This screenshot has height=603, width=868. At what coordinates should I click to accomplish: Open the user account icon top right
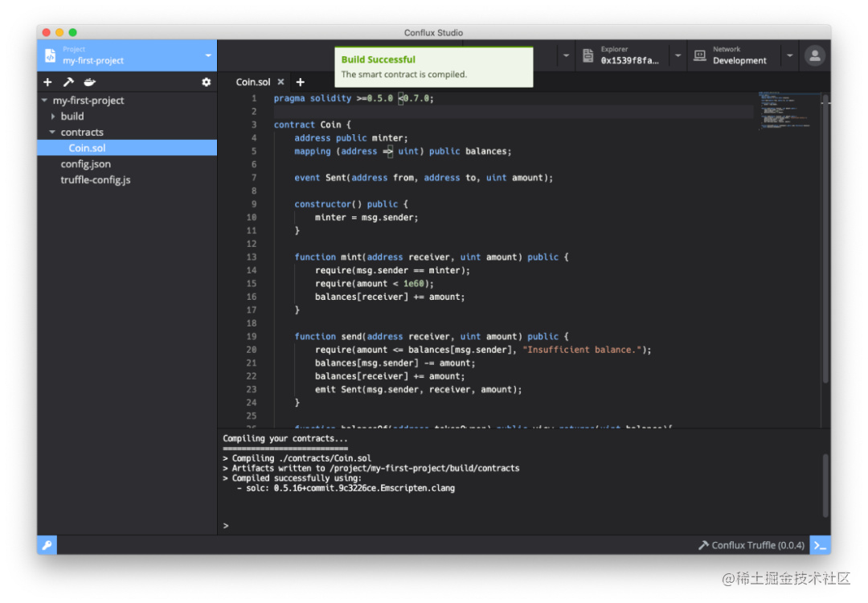click(x=814, y=55)
